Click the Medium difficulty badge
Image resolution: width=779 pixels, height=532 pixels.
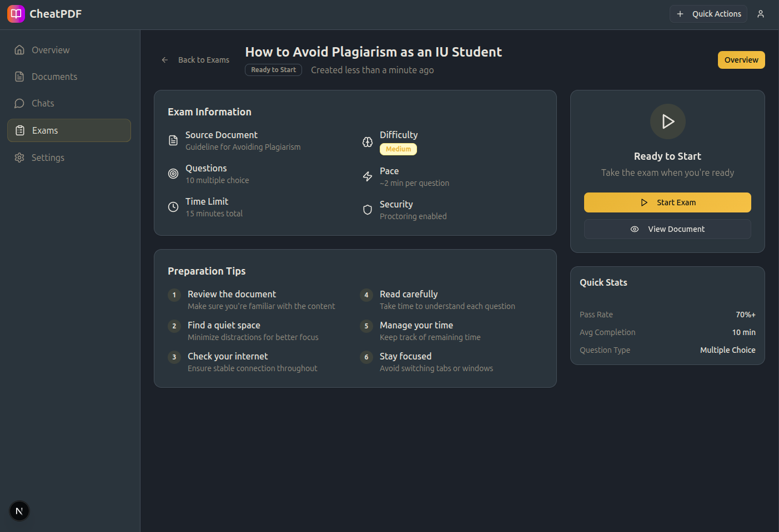pos(398,149)
